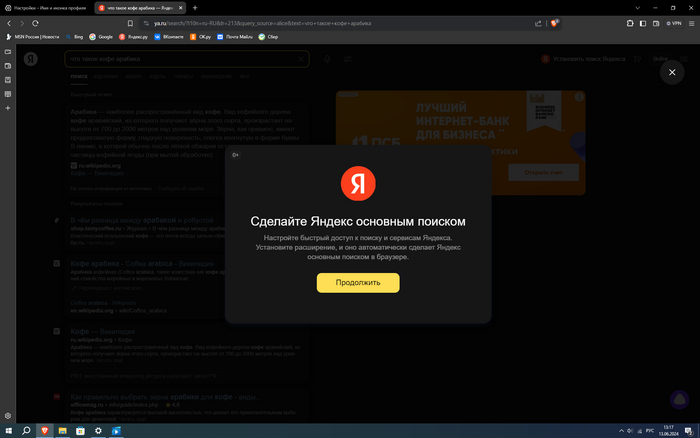Open the notification center in tray
This screenshot has height=438, width=700.
[689, 431]
